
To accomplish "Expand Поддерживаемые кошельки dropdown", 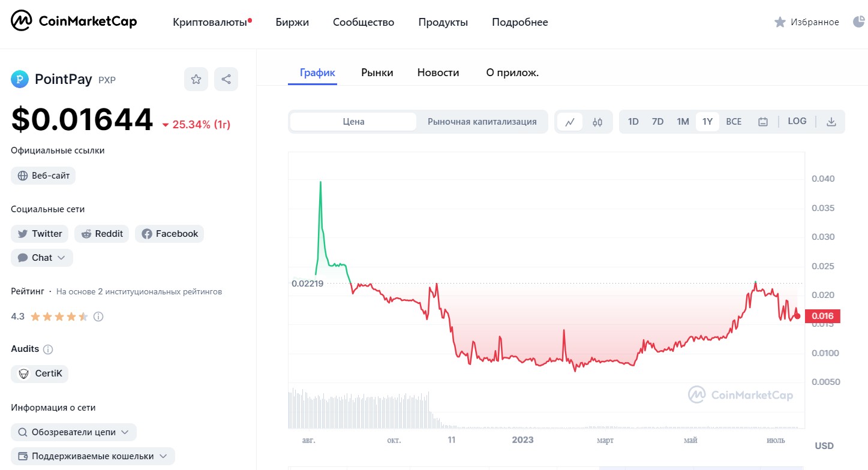I will pyautogui.click(x=93, y=456).
